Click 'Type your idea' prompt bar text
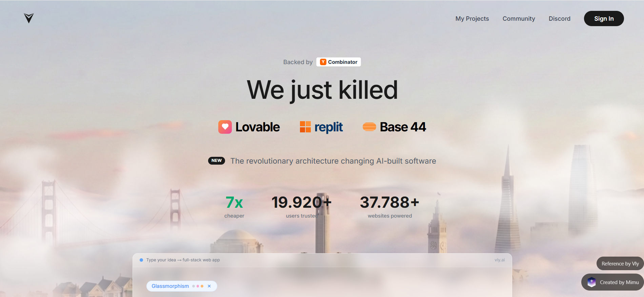The height and width of the screenshot is (297, 644). click(x=183, y=260)
